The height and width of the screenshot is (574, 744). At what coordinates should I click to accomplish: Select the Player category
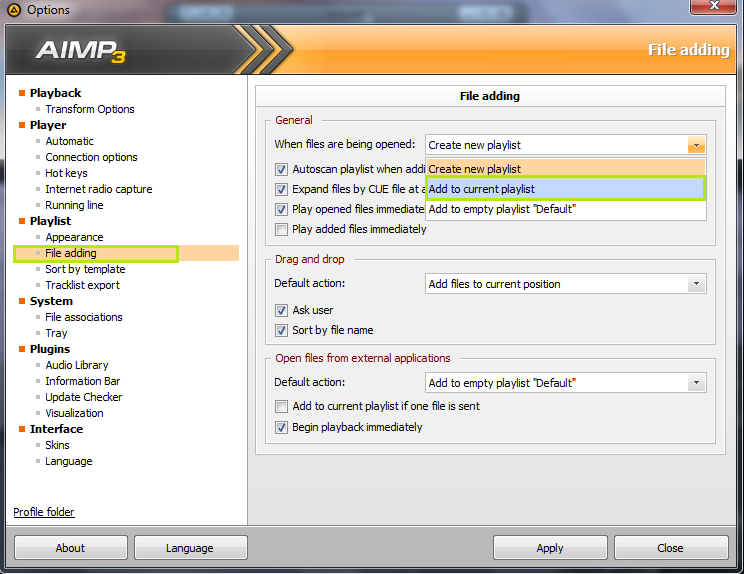[x=48, y=125]
